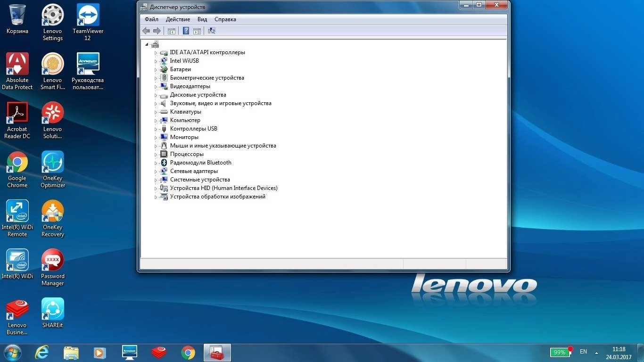644x362 pixels.
Task: Open the Файл menu
Action: (151, 19)
